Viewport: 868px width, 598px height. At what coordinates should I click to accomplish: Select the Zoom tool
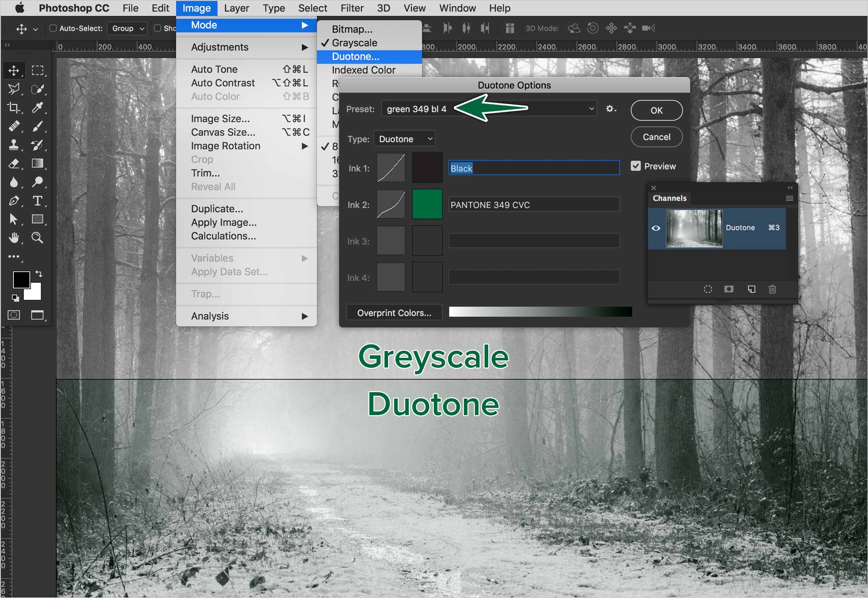(x=37, y=238)
